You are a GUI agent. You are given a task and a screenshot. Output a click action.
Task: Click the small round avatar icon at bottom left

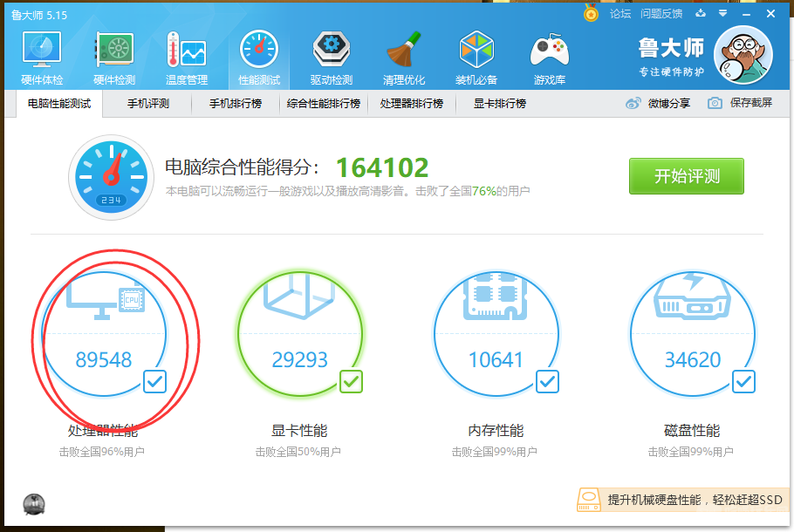(x=34, y=505)
